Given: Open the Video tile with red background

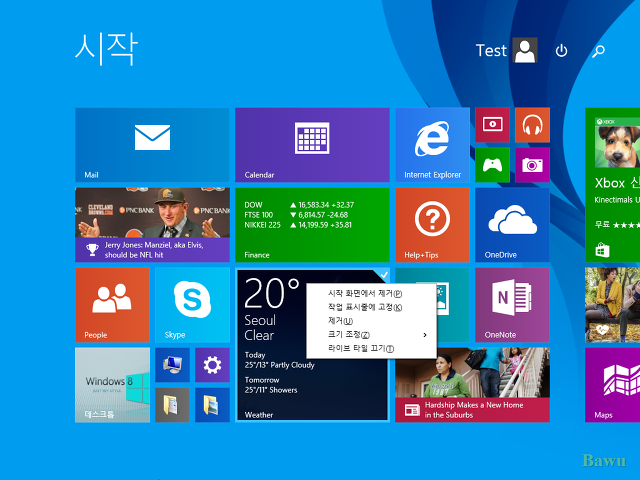Looking at the screenshot, I should tap(492, 125).
